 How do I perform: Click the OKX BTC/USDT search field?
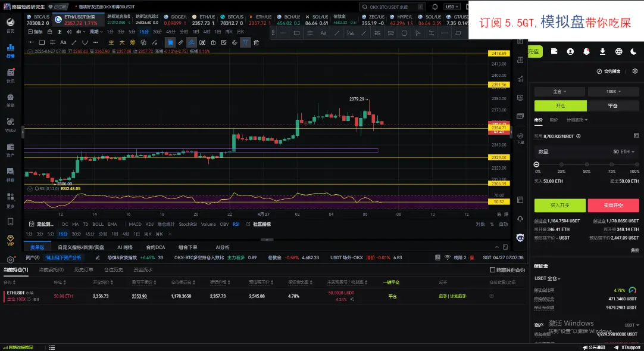[392, 7]
